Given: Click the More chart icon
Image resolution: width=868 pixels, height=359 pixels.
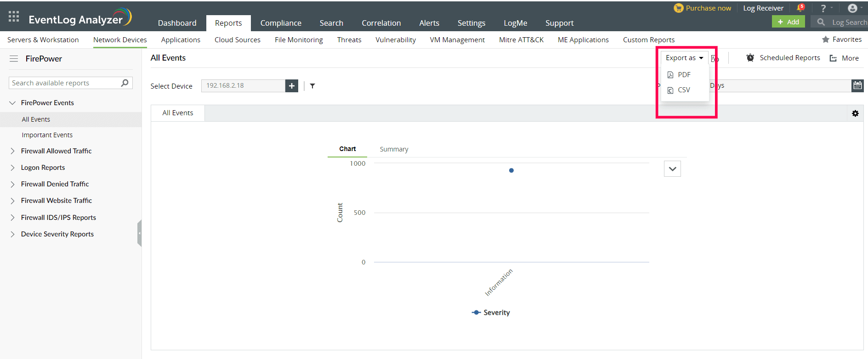Looking at the screenshot, I should click(x=833, y=58).
